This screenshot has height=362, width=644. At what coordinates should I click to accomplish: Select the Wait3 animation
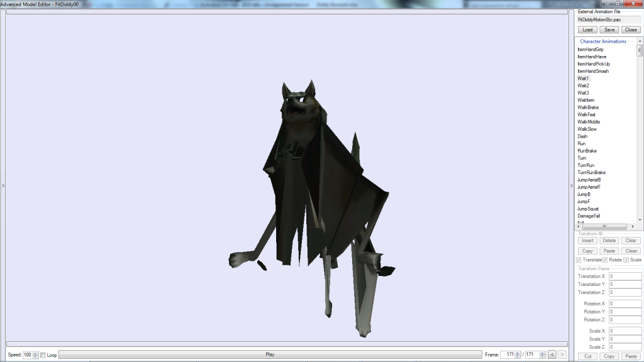pyautogui.click(x=583, y=93)
